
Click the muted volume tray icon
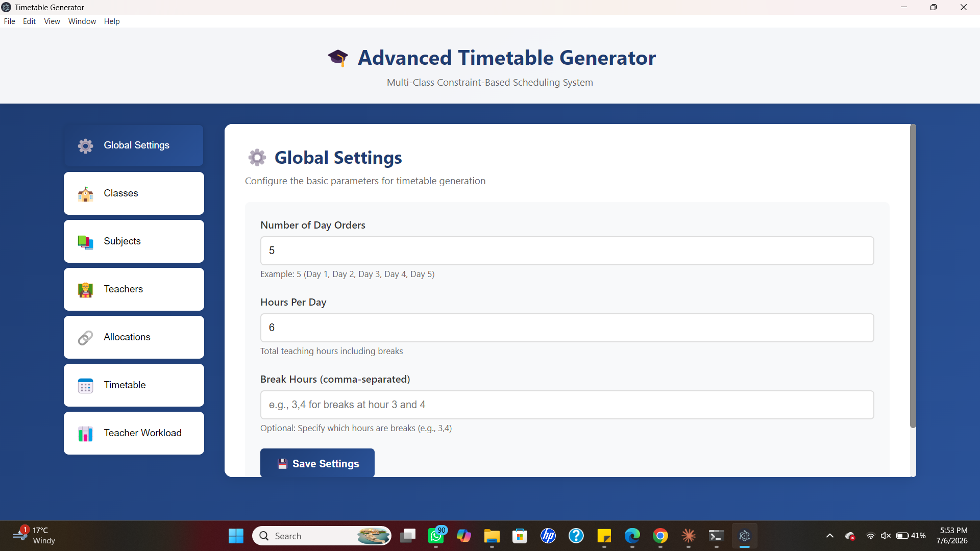click(x=886, y=536)
